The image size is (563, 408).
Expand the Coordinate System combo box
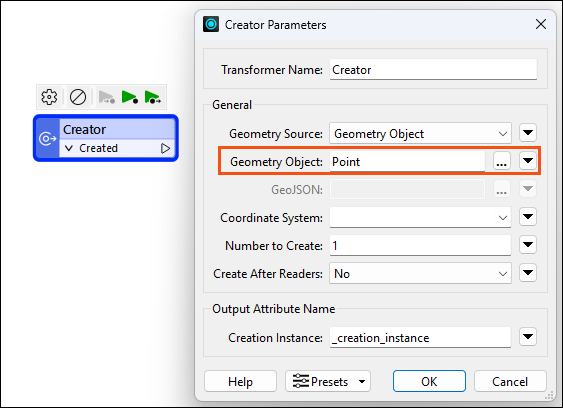click(420, 217)
